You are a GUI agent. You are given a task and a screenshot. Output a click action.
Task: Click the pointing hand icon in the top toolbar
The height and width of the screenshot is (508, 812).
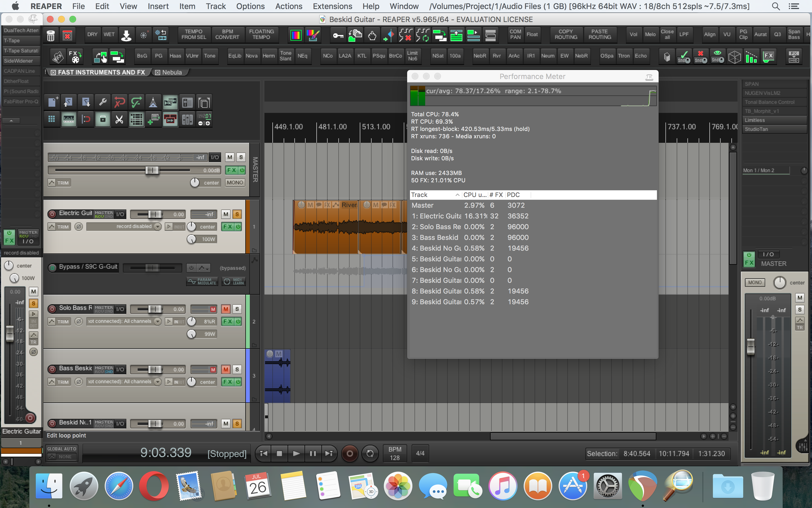(x=372, y=35)
